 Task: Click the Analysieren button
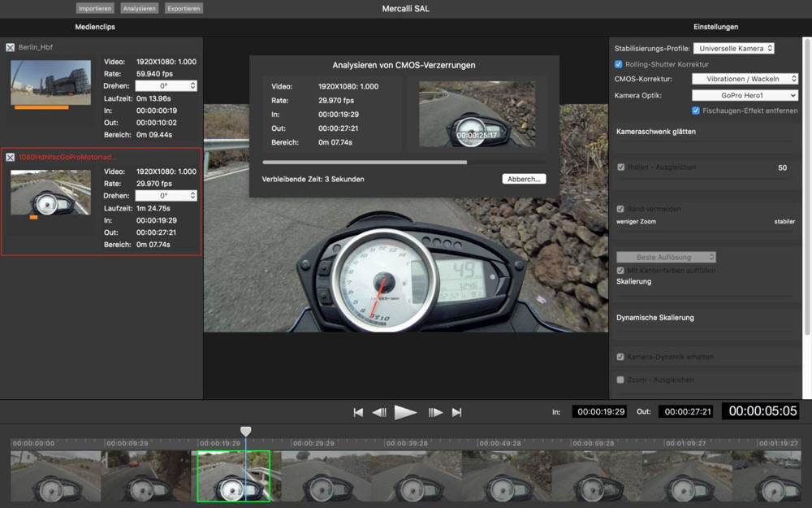coord(140,8)
